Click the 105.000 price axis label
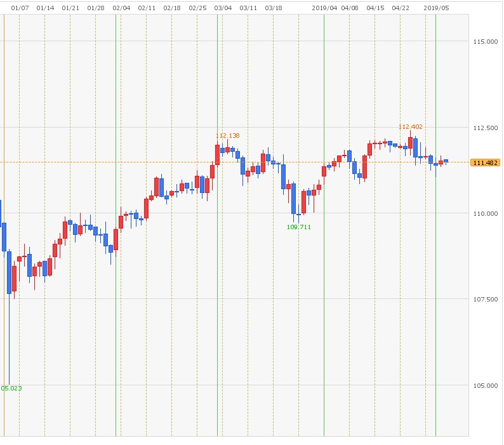This screenshot has height=445, width=504. point(486,385)
